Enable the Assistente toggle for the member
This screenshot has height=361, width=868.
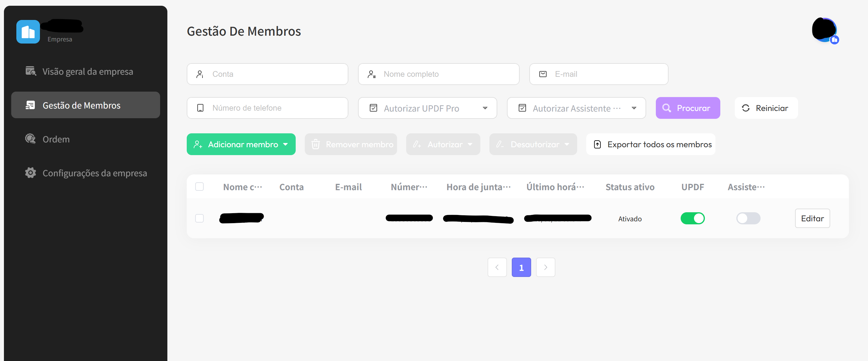[x=748, y=218]
